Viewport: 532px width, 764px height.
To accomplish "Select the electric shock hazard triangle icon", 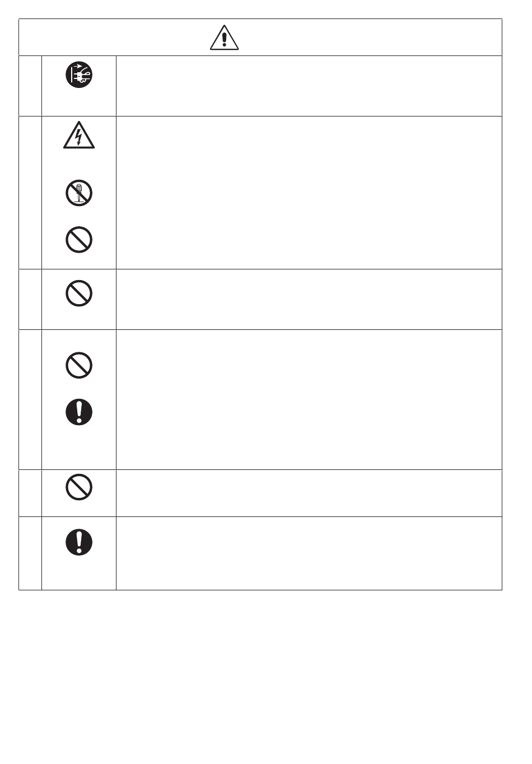I will 79,136.
